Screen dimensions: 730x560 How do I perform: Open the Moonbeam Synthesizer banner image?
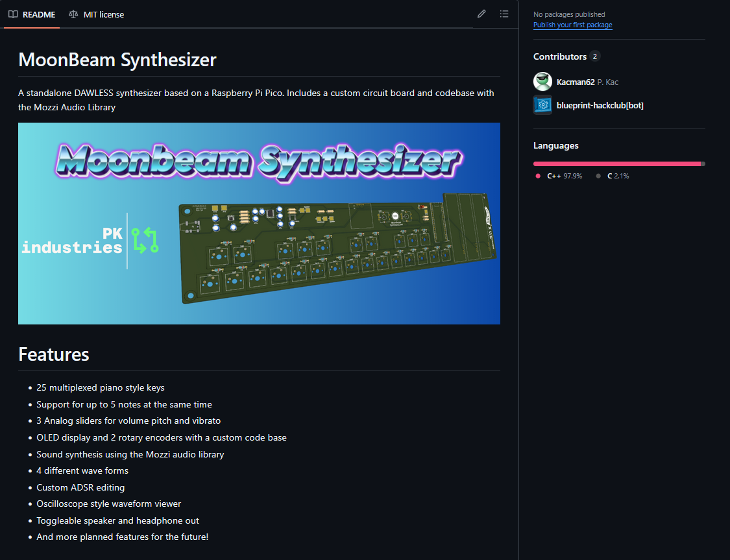pyautogui.click(x=259, y=223)
